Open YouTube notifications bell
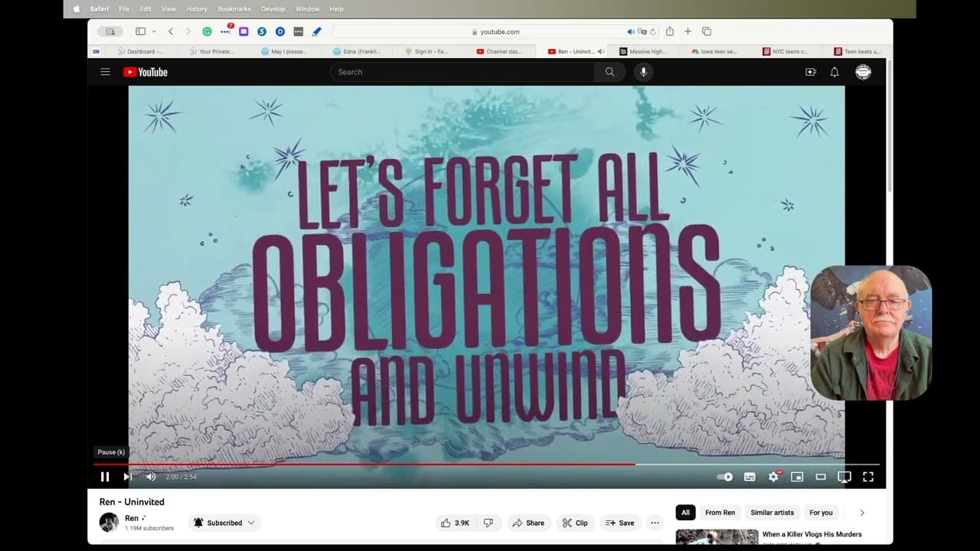 pyautogui.click(x=835, y=72)
